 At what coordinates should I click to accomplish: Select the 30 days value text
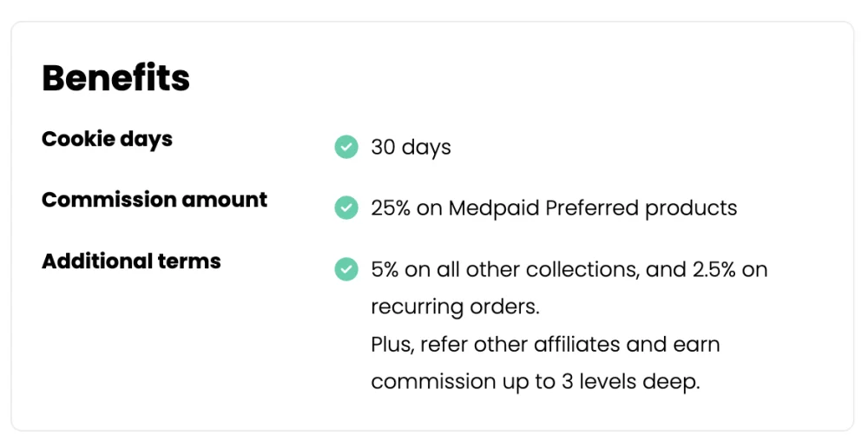click(411, 148)
